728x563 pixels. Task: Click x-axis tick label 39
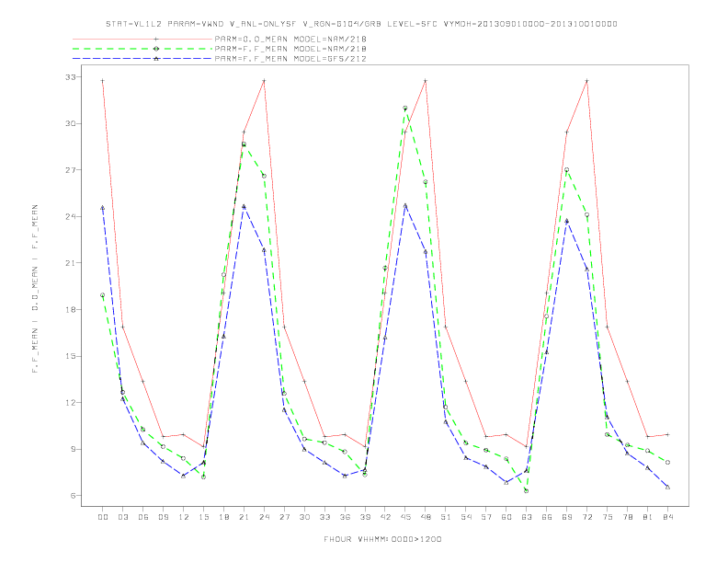click(x=366, y=517)
